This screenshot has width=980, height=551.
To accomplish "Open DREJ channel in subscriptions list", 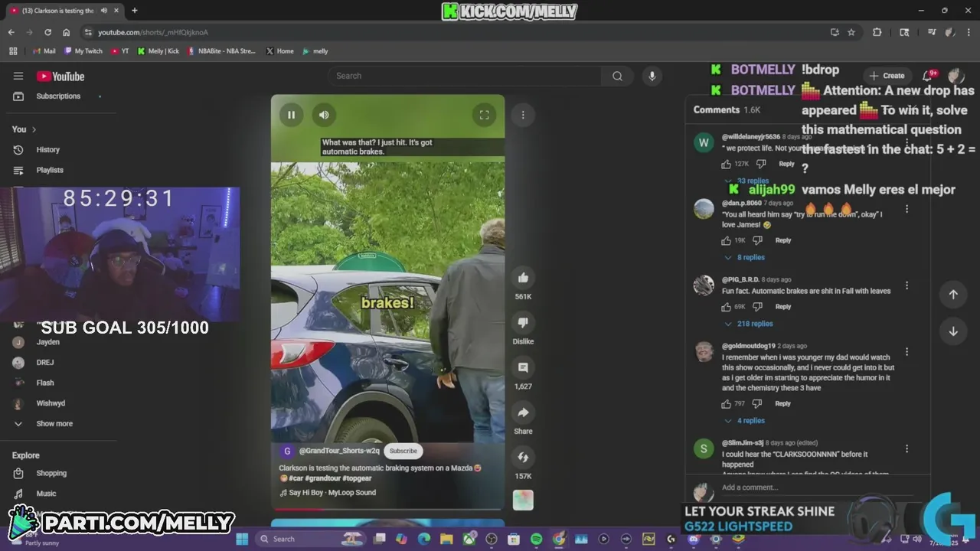I will pyautogui.click(x=45, y=363).
